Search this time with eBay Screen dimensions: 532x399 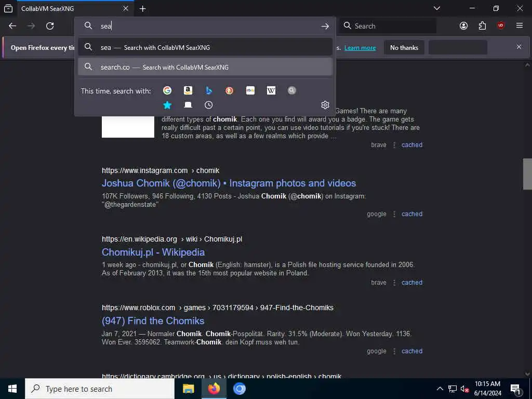250,90
